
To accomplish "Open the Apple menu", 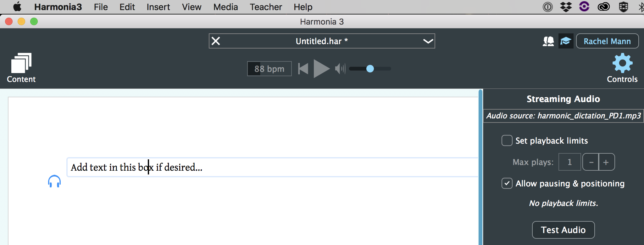I will coord(17,7).
